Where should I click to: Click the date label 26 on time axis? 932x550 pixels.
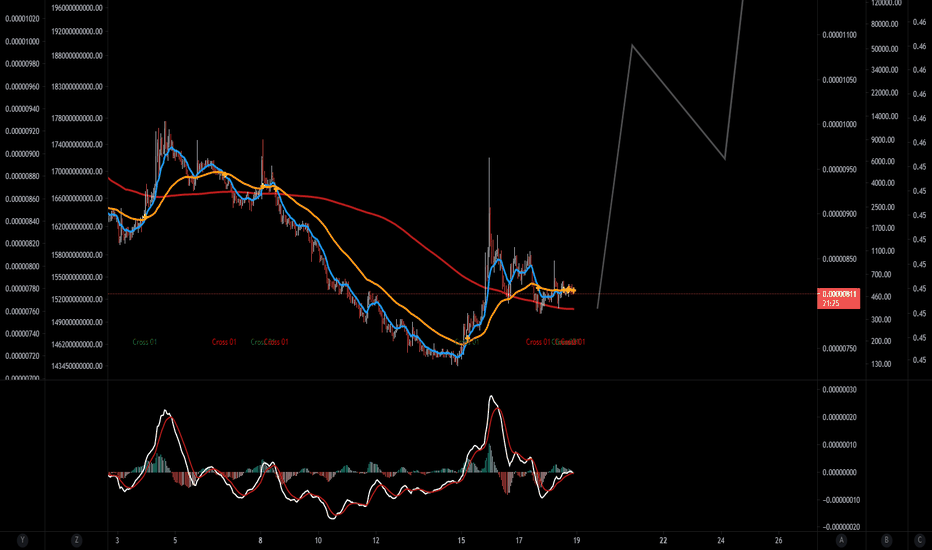778,540
